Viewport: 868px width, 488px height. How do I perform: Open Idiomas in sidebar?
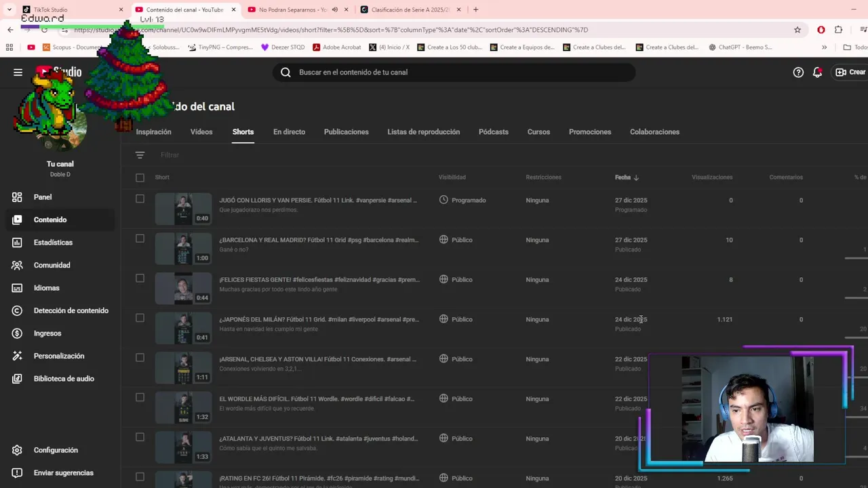[x=60, y=288]
